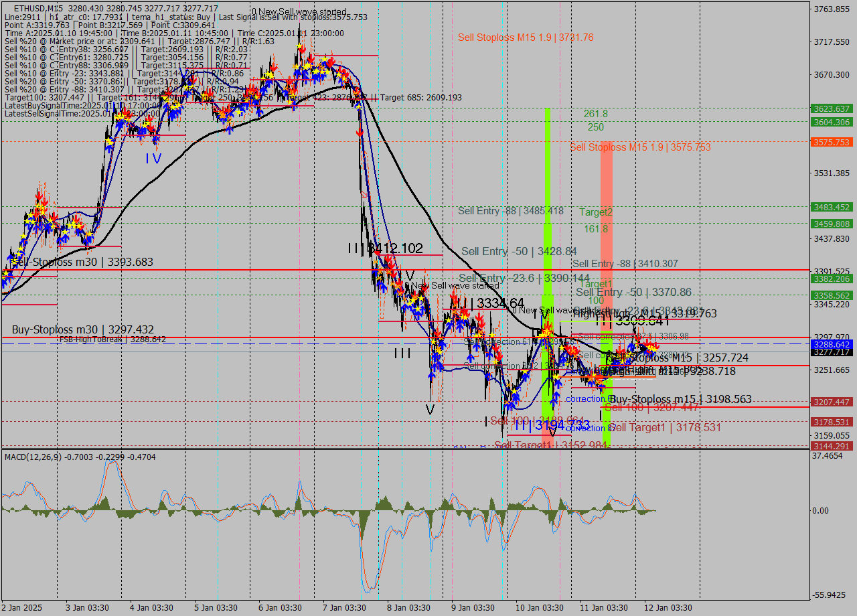The width and height of the screenshot is (857, 616).
Task: Click the green 3382.206 price axis tag
Action: pyautogui.click(x=832, y=279)
